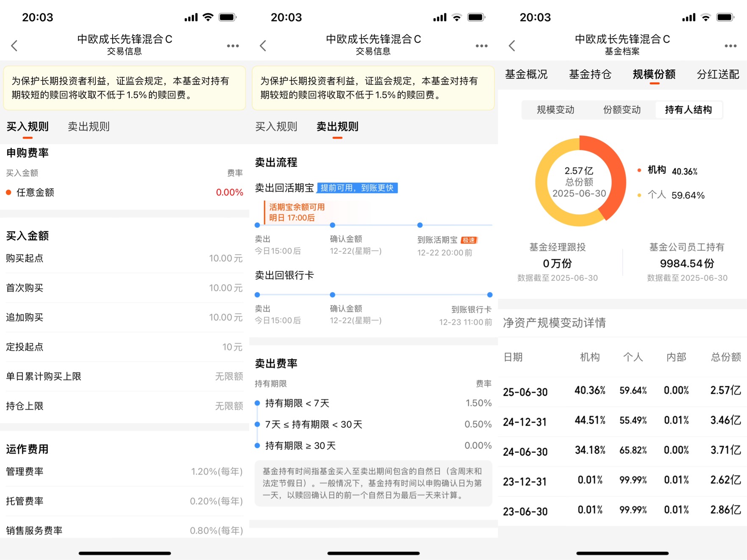Tap the 机构 40.36% legend entry
The width and height of the screenshot is (747, 560).
pos(667,171)
